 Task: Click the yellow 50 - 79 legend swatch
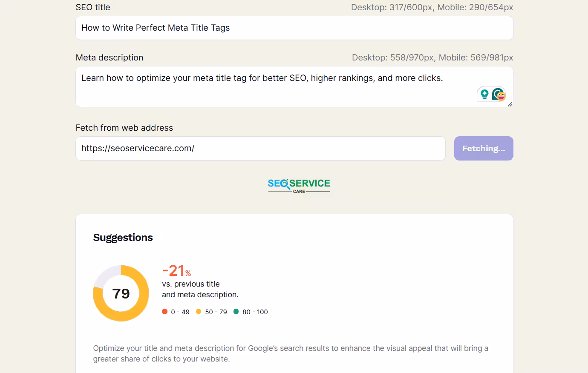click(198, 312)
